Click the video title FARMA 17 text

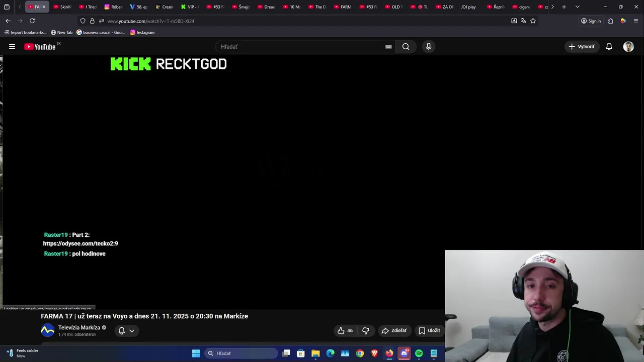pyautogui.click(x=144, y=316)
